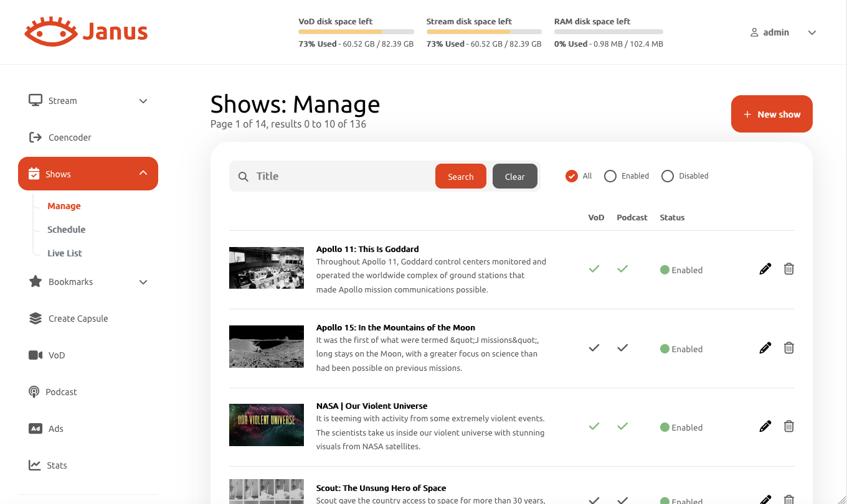847x504 pixels.
Task: Focus the Title search input field
Action: (x=343, y=176)
